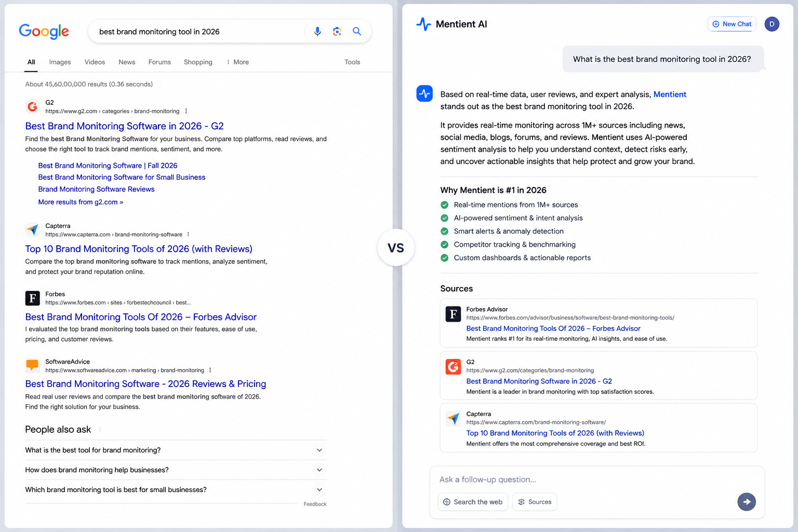Screen dimensions: 798x532
Task: Open 'Best Brand Monitoring Software in 2026 - G2' Google result
Action: point(124,126)
